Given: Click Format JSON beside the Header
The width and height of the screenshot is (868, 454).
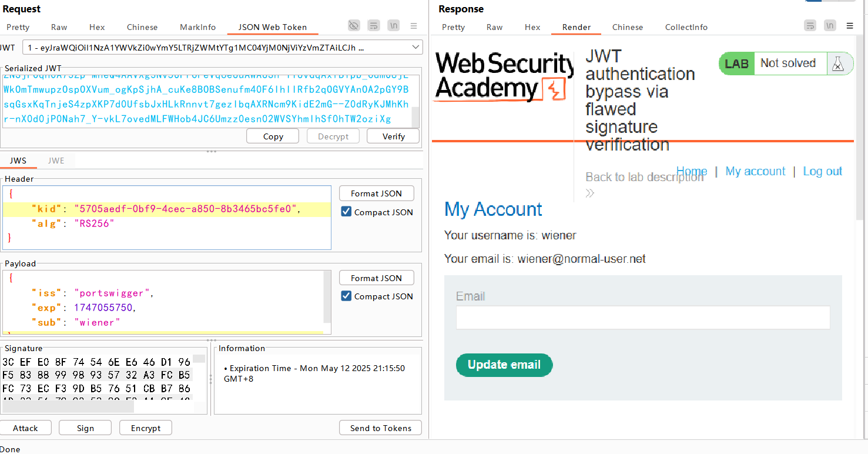Looking at the screenshot, I should [x=376, y=193].
